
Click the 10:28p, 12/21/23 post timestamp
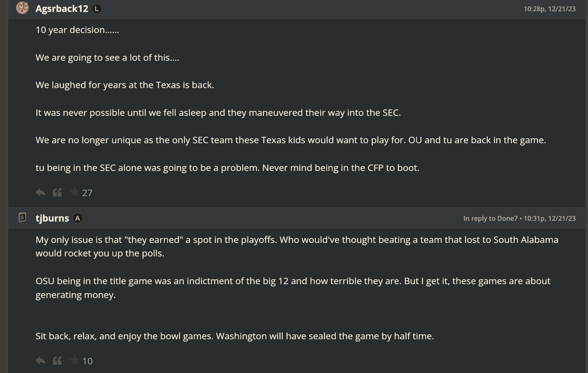[x=549, y=9]
